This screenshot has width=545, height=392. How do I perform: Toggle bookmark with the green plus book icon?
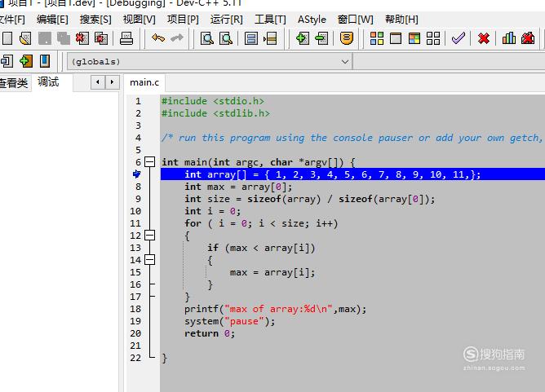pos(26,61)
